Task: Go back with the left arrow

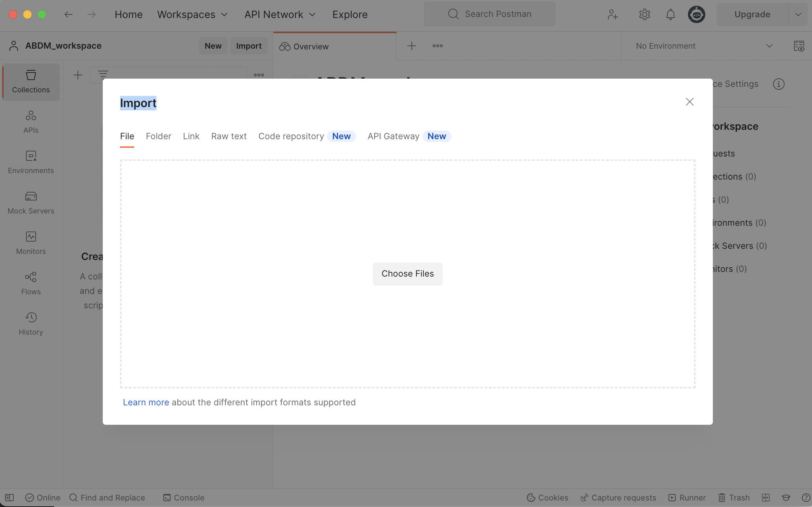Action: [x=69, y=14]
